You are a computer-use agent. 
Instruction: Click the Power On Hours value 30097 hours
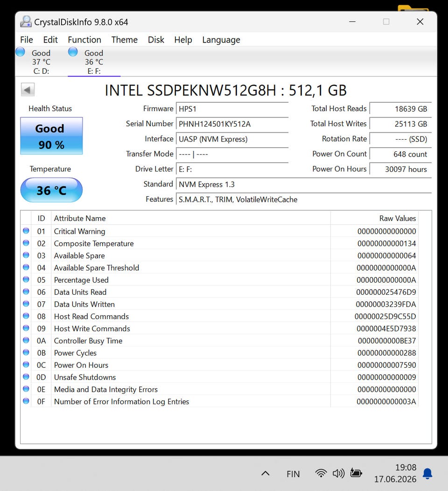(400, 169)
